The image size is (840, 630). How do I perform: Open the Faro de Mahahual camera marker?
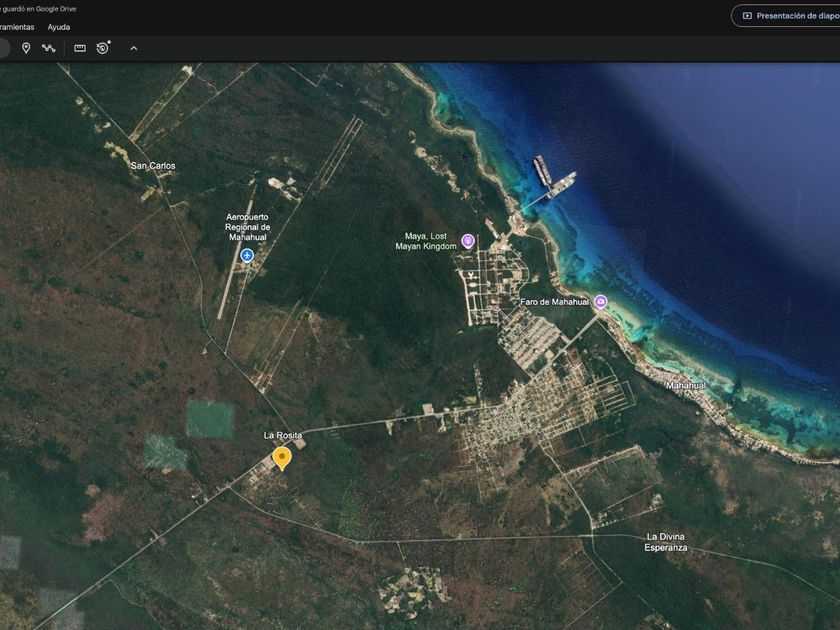601,302
